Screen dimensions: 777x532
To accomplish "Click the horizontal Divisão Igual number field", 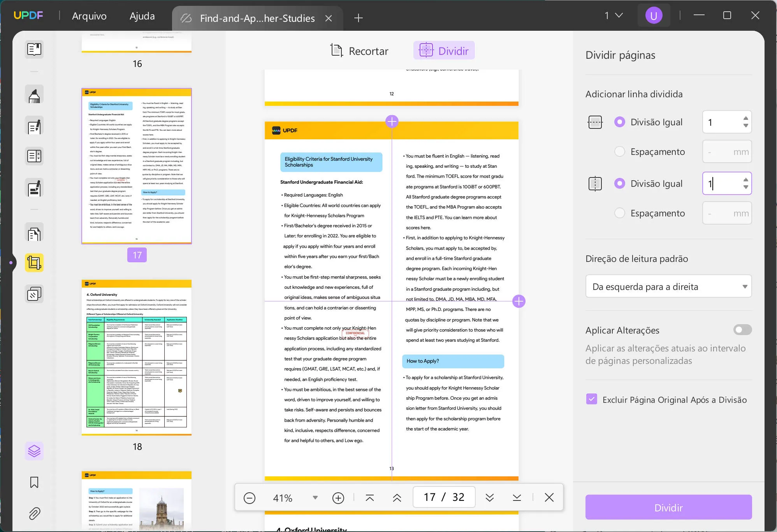I will coord(727,122).
